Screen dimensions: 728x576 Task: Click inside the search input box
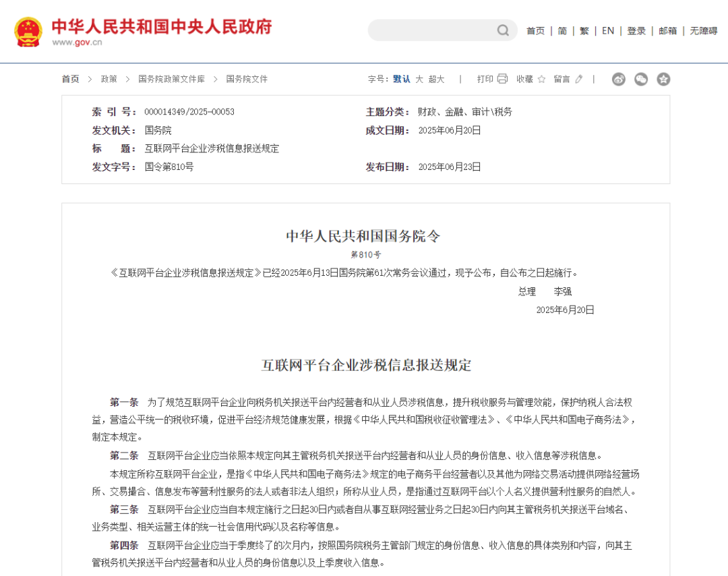coord(431,30)
